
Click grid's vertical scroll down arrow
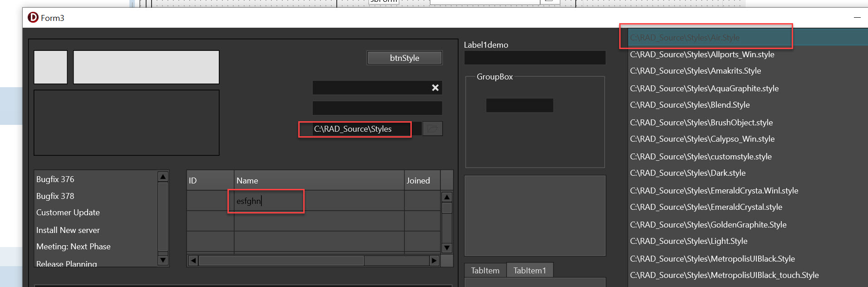[447, 248]
